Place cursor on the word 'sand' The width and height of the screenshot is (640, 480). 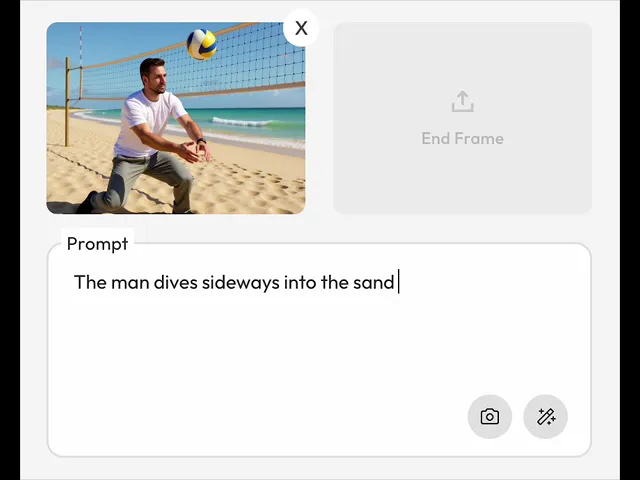point(373,282)
